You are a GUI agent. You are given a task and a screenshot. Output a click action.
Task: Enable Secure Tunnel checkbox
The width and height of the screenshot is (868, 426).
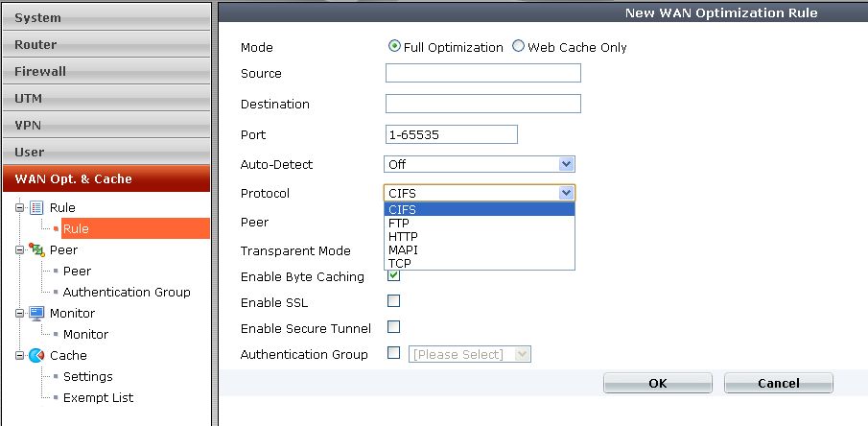pyautogui.click(x=393, y=327)
